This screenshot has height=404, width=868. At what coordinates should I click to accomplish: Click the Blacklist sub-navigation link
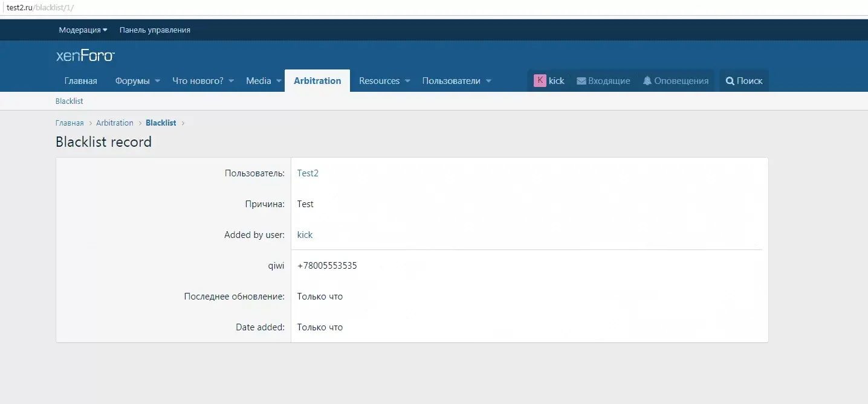[x=70, y=101]
